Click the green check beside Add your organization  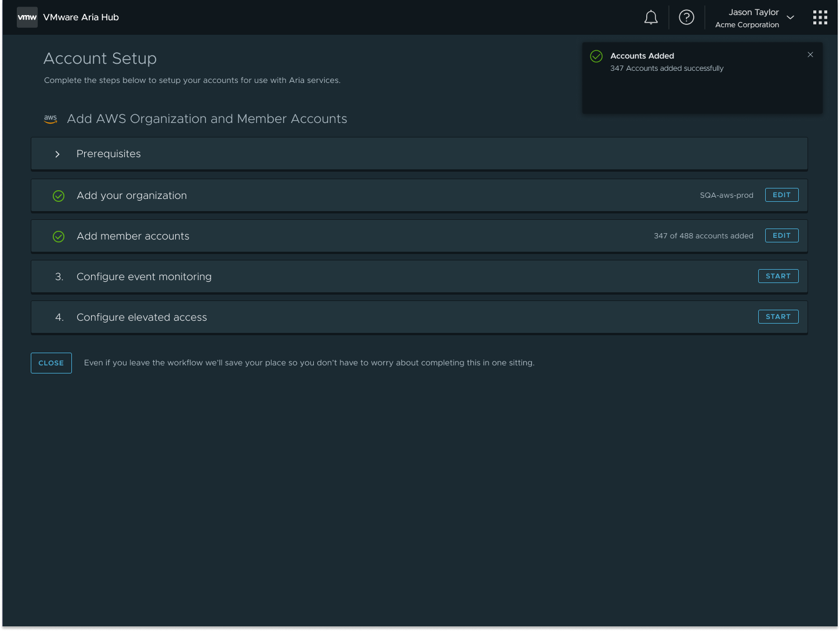[x=59, y=196]
